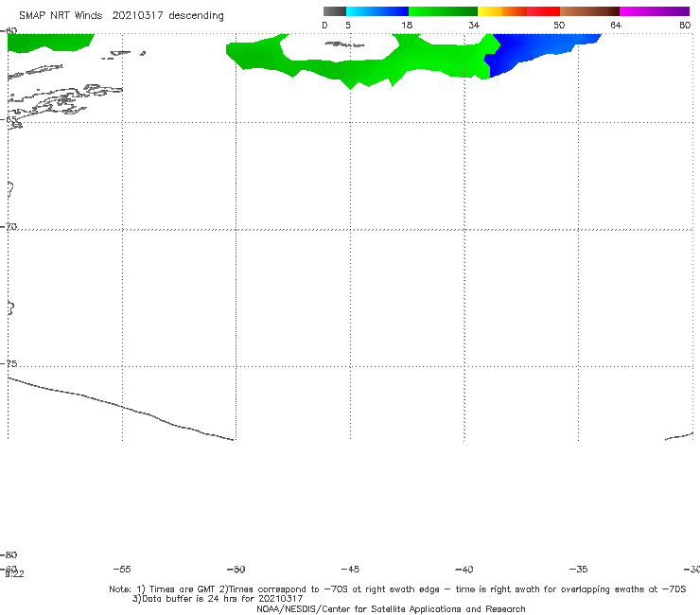Click the small island outline inside the green swath
The image size is (700, 615).
[343, 44]
